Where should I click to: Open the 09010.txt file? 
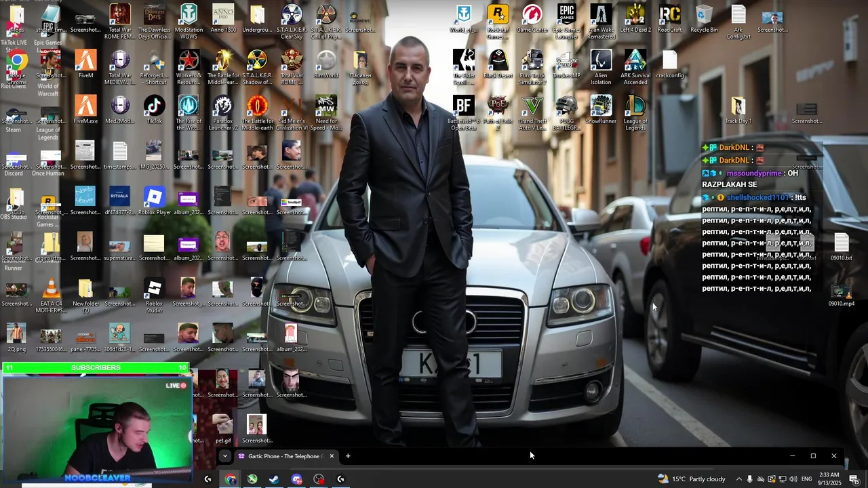tap(841, 247)
